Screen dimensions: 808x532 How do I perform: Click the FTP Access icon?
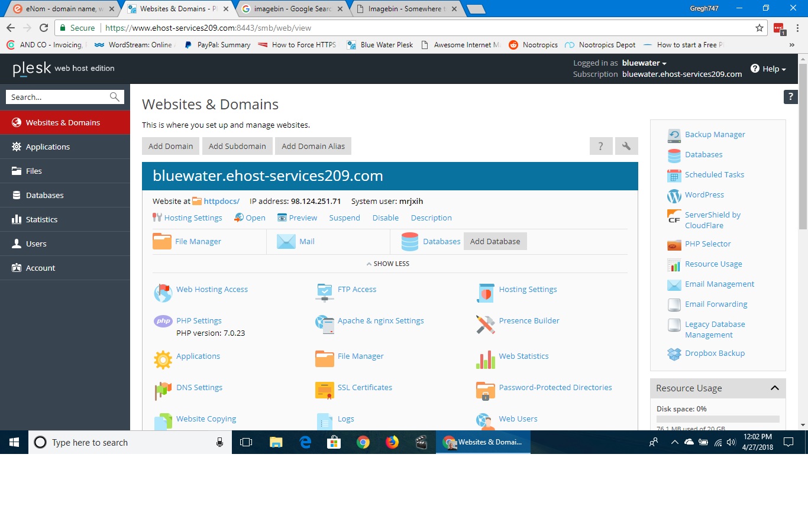click(x=324, y=293)
